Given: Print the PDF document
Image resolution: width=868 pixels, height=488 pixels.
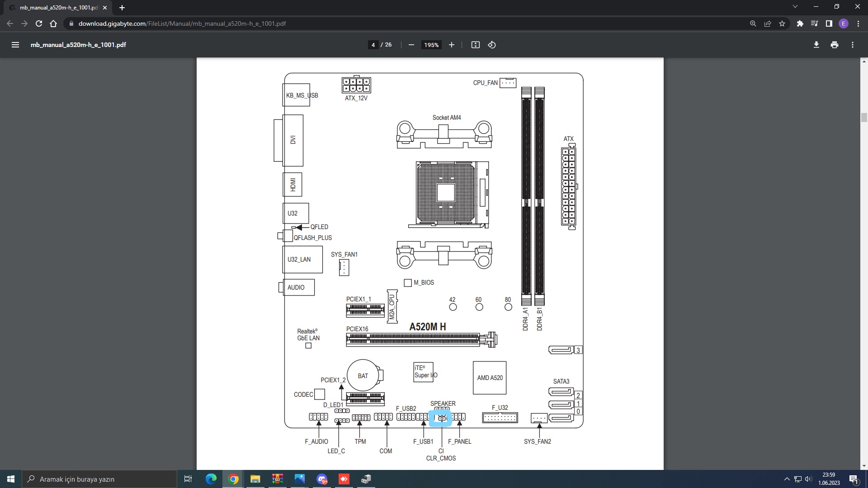Looking at the screenshot, I should 834,45.
